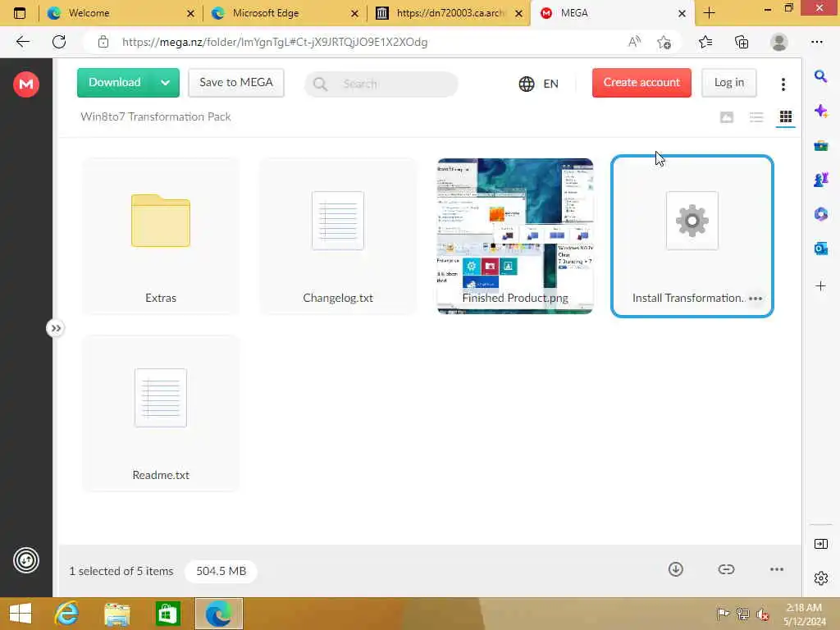
Task: Open Microsoft 365 icon in Edge sidebar
Action: click(x=820, y=214)
